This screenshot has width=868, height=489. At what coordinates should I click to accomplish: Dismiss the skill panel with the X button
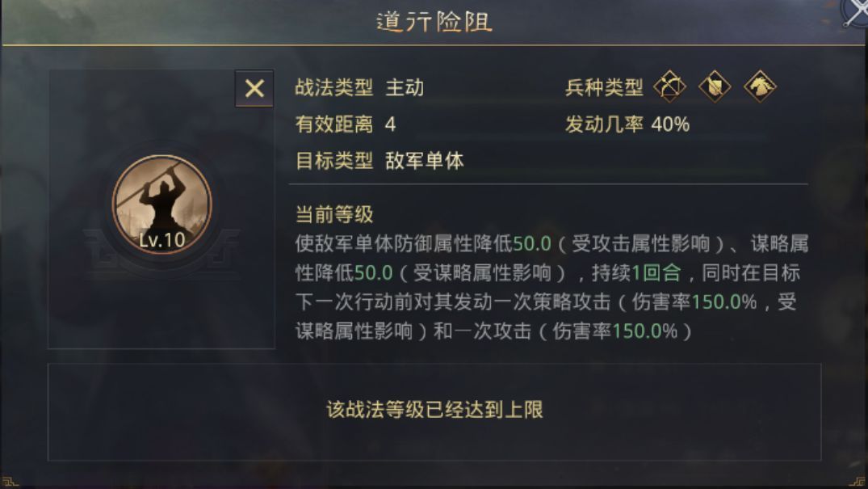coord(254,88)
